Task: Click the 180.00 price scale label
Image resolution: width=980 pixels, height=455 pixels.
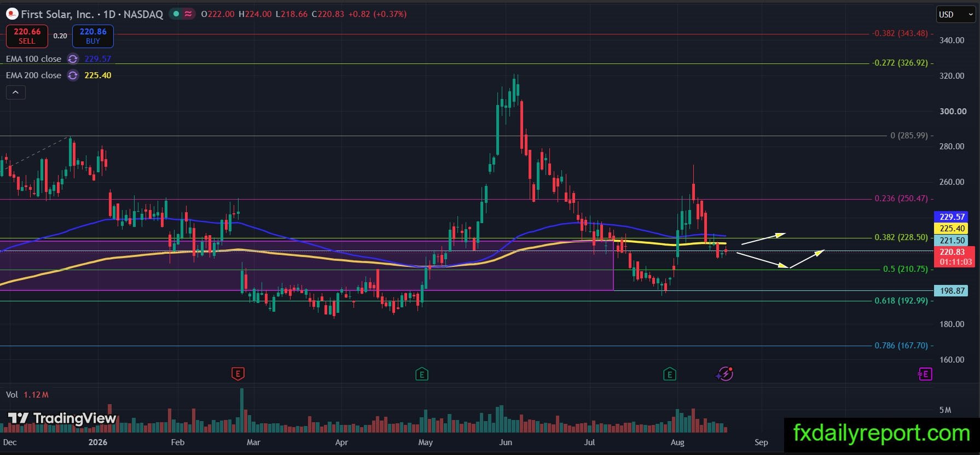Action: (952, 324)
